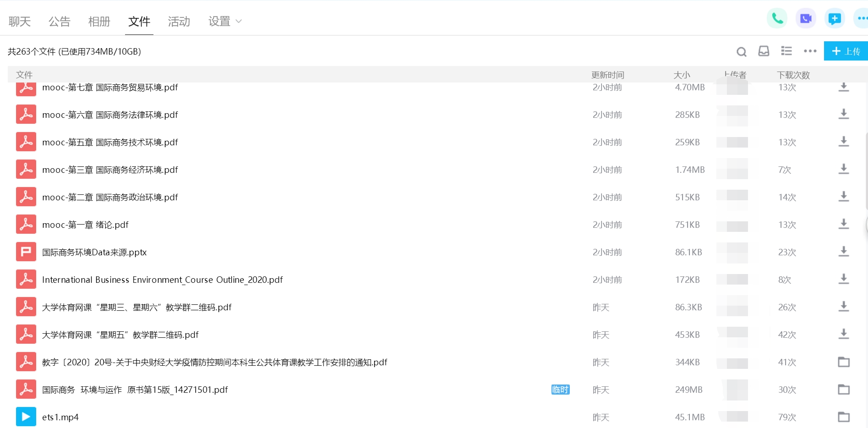Open the search files magnifier icon
The height and width of the screenshot is (428, 868).
741,52
